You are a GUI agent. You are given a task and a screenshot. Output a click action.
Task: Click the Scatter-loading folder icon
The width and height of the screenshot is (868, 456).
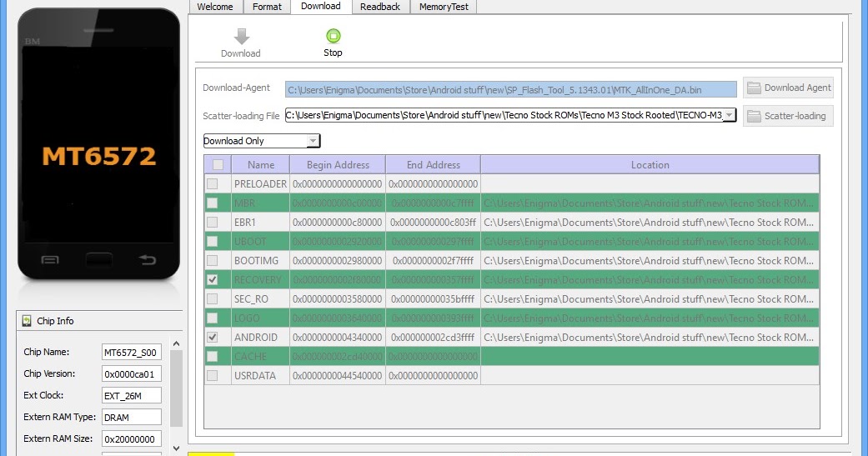tap(754, 116)
